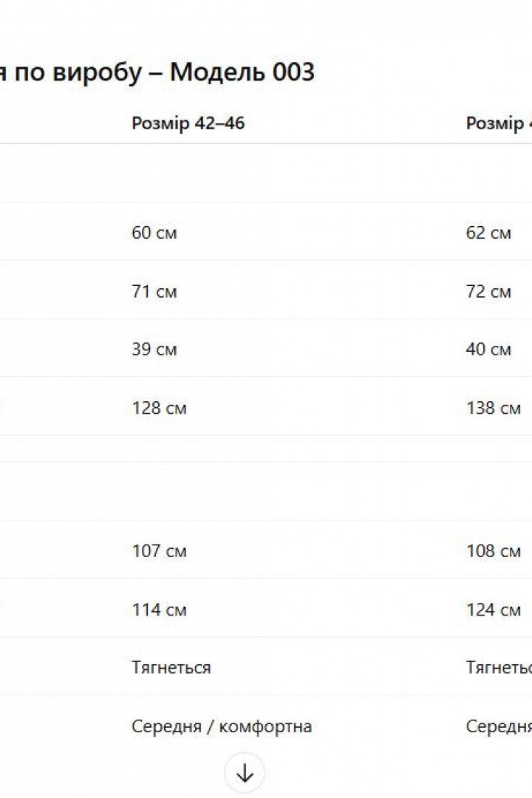Select the 138 см cell

click(x=494, y=408)
